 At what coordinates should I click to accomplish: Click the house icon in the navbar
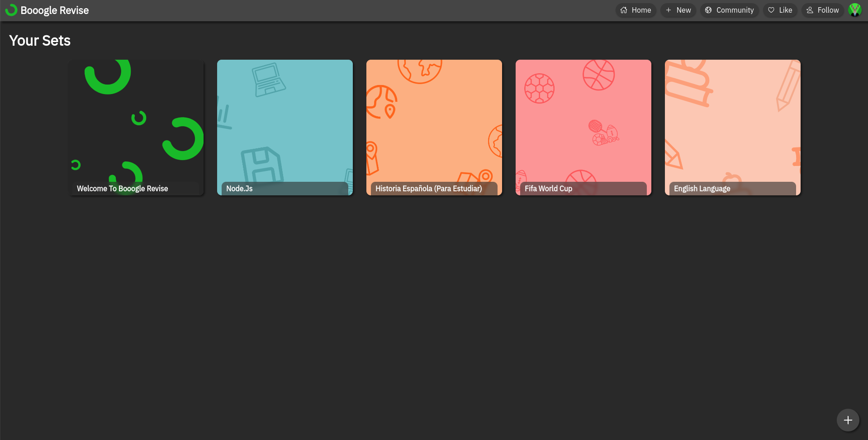pos(624,10)
